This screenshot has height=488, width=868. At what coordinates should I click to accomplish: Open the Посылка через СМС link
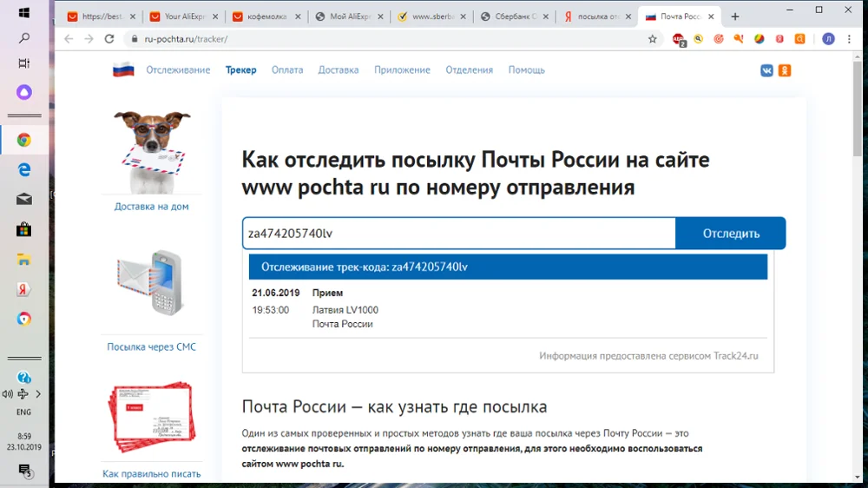(151, 346)
